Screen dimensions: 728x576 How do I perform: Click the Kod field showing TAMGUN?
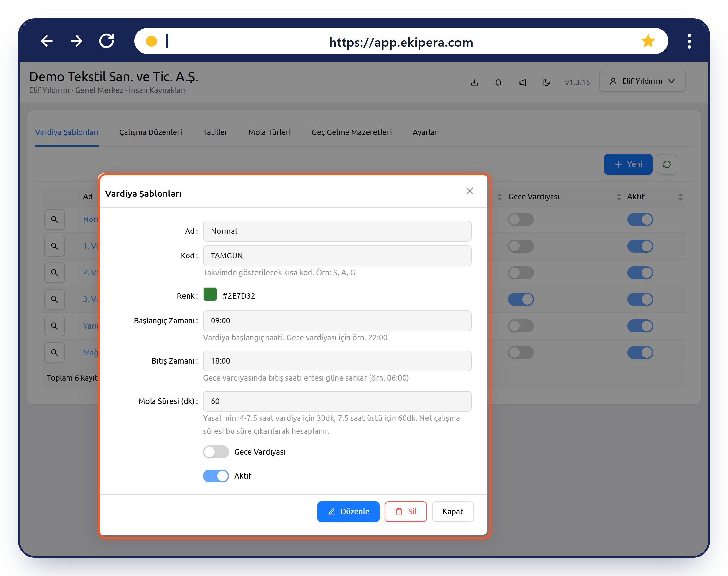(x=337, y=256)
